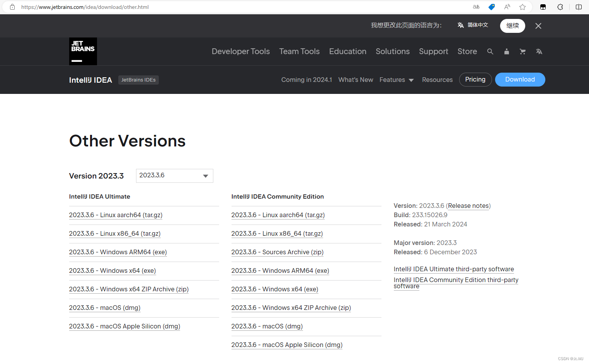Click the Released: 6 December 2023 text
Viewport: 589px width, 364px height.
pyautogui.click(x=435, y=252)
